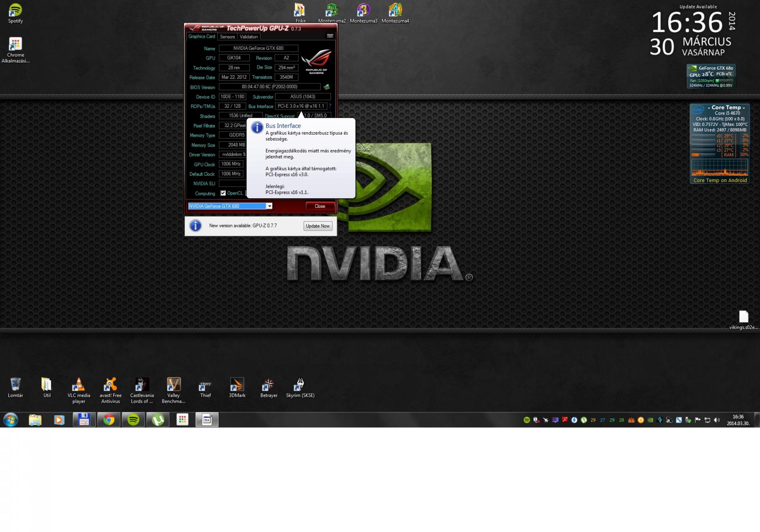This screenshot has height=532, width=760.
Task: Open Windows Explorer from taskbar
Action: tap(35, 420)
